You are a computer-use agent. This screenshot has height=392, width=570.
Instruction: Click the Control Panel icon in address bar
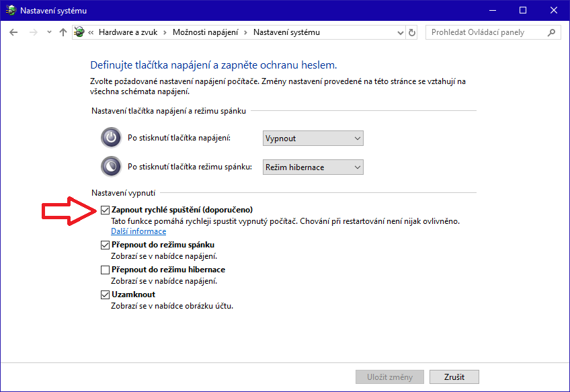point(79,32)
